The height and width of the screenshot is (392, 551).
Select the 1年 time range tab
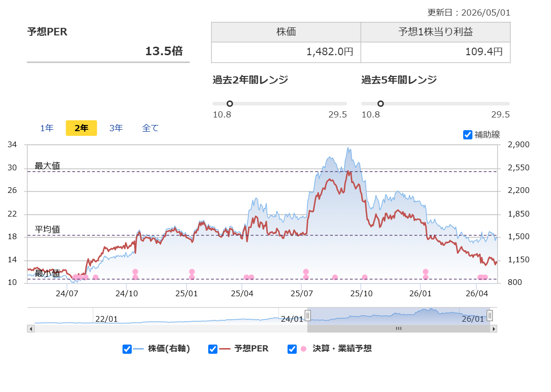click(x=47, y=128)
